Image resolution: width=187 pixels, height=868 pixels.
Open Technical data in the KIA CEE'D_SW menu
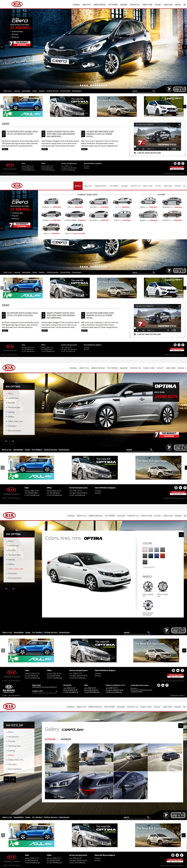(14, 746)
